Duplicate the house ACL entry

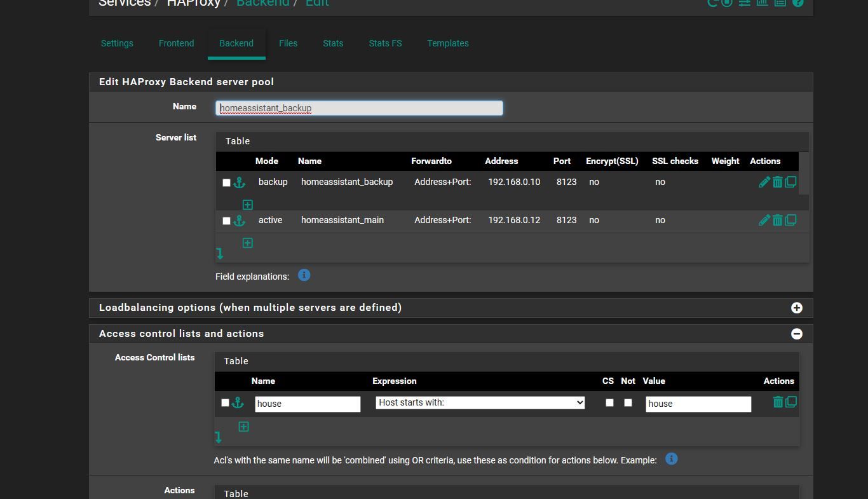pyautogui.click(x=791, y=402)
